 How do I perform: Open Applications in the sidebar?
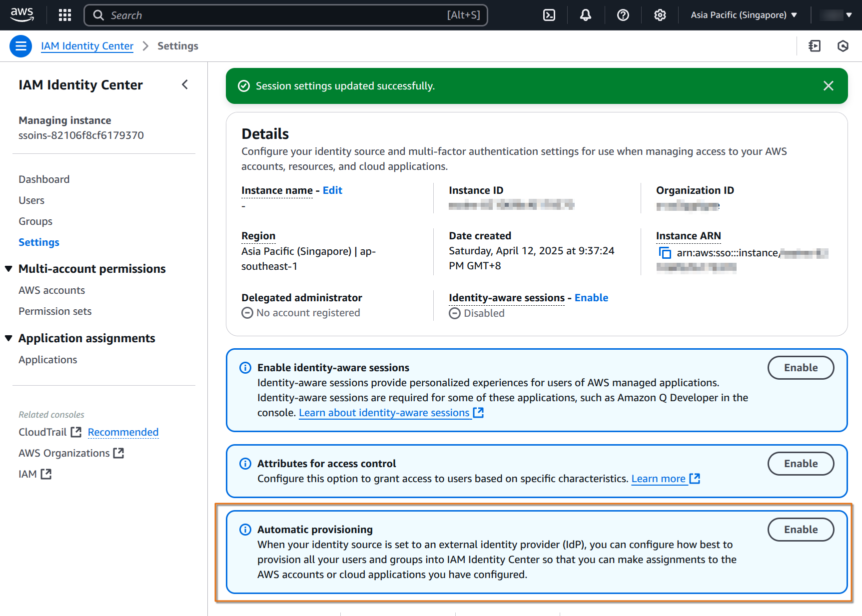pos(48,360)
